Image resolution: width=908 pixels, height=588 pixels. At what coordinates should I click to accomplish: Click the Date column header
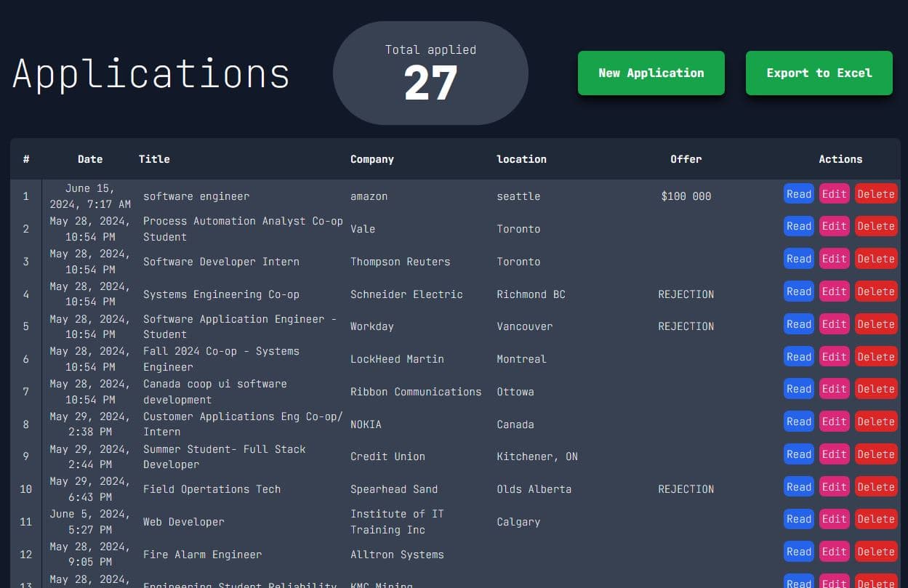[90, 159]
